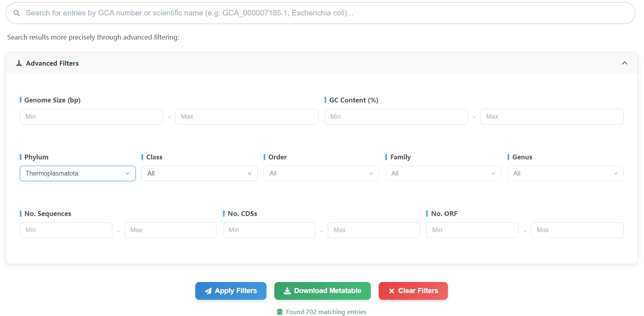Apply Filters button with paper plane
The image size is (644, 316).
(x=231, y=291)
